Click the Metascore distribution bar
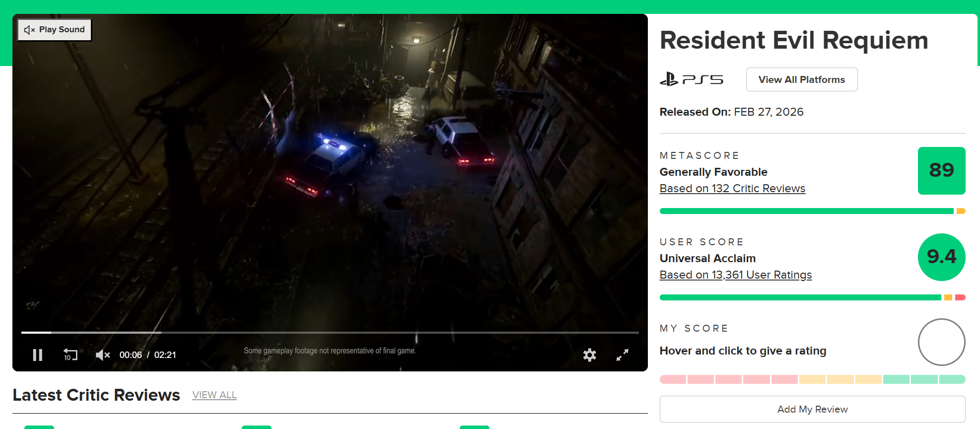 (812, 211)
